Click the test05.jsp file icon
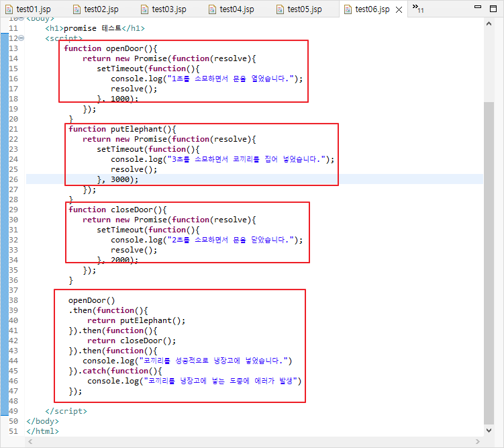 (280, 9)
